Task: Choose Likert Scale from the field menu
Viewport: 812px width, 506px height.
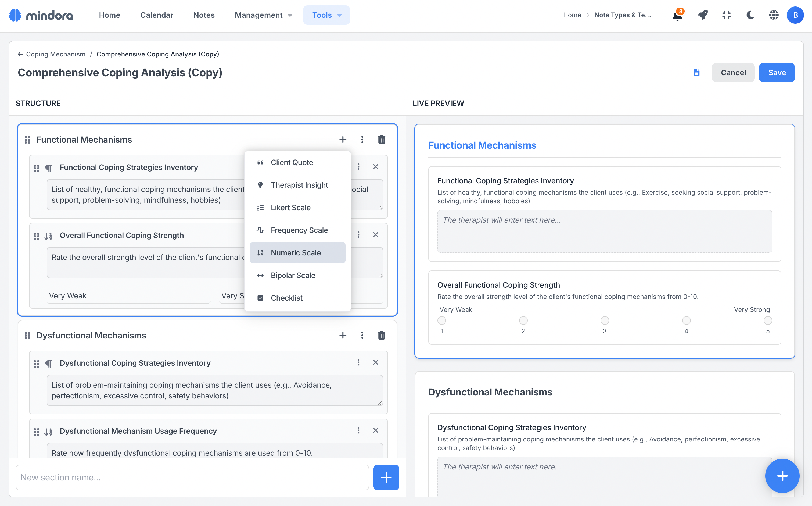Action: 298,208
